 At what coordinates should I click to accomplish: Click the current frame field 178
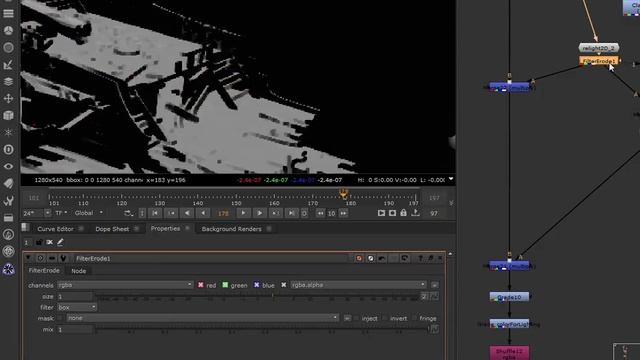pyautogui.click(x=223, y=213)
